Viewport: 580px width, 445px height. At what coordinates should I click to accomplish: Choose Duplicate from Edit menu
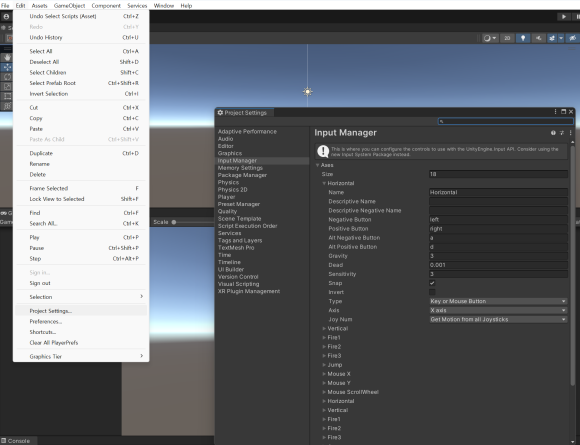click(81, 153)
